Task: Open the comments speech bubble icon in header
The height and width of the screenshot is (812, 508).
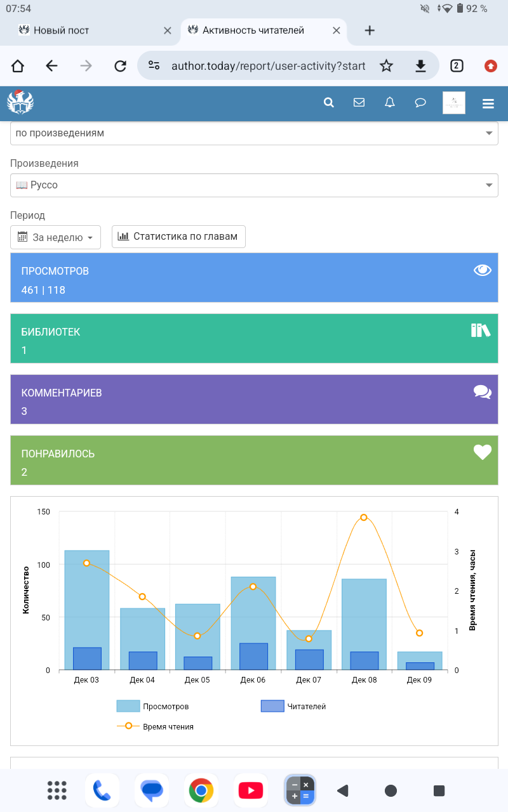Action: (420, 103)
